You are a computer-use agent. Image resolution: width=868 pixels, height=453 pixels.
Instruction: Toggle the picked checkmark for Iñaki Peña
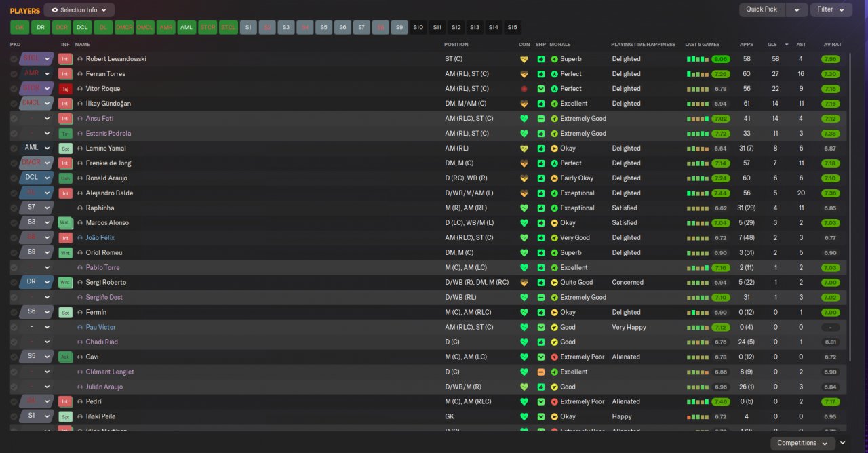[14, 417]
